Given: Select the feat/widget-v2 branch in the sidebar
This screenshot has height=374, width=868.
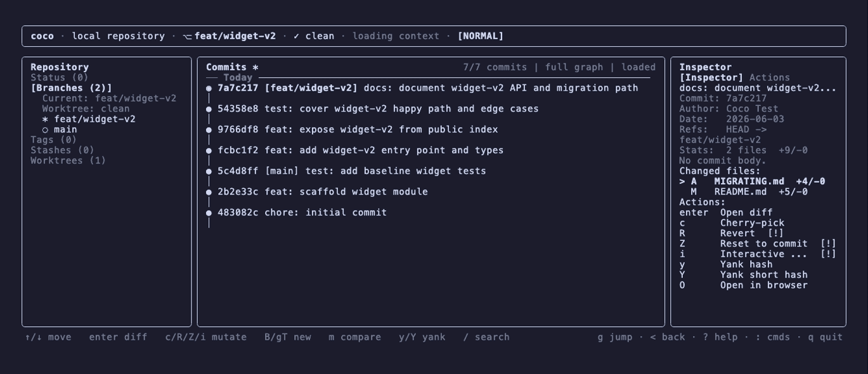Looking at the screenshot, I should pyautogui.click(x=89, y=119).
